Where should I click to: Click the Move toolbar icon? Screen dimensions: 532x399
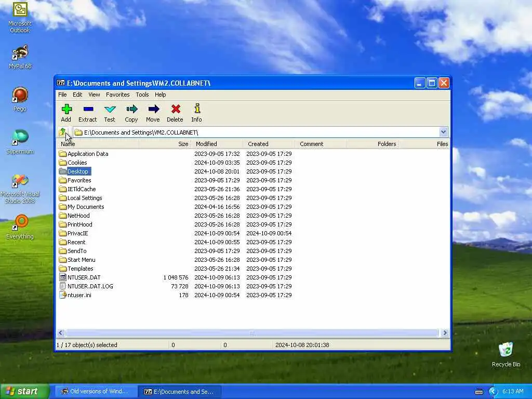click(153, 109)
